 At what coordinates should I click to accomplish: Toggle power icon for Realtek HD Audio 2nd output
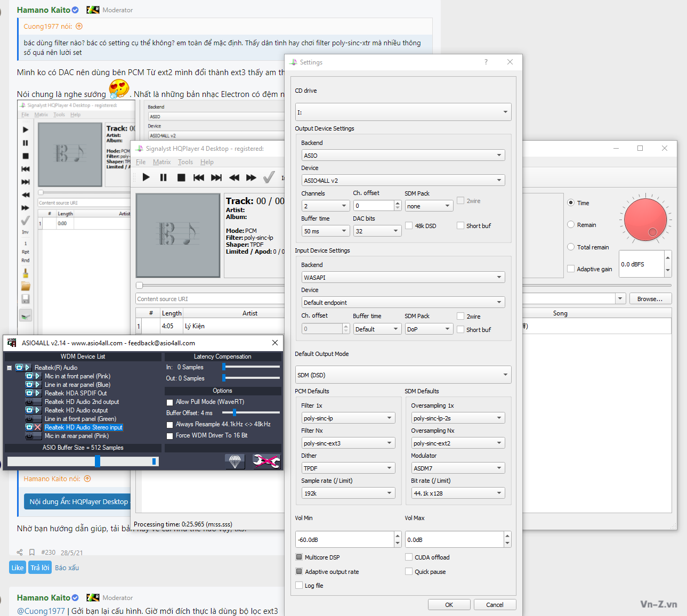click(x=29, y=402)
